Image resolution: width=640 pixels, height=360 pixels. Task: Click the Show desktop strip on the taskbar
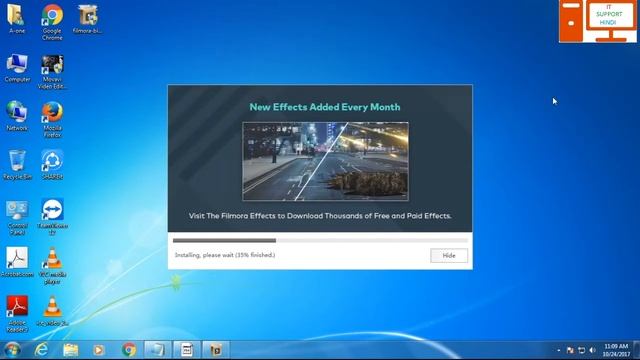636,350
